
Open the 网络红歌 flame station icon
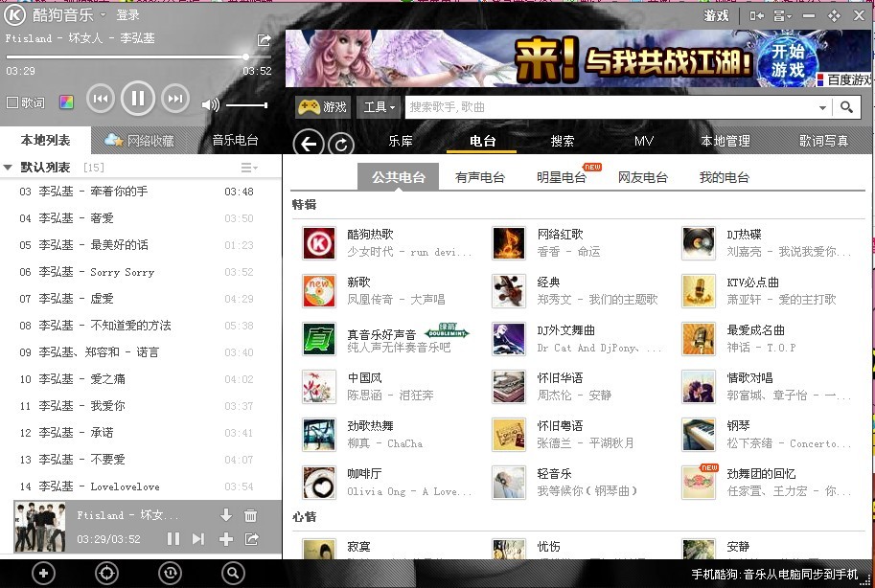coord(509,243)
